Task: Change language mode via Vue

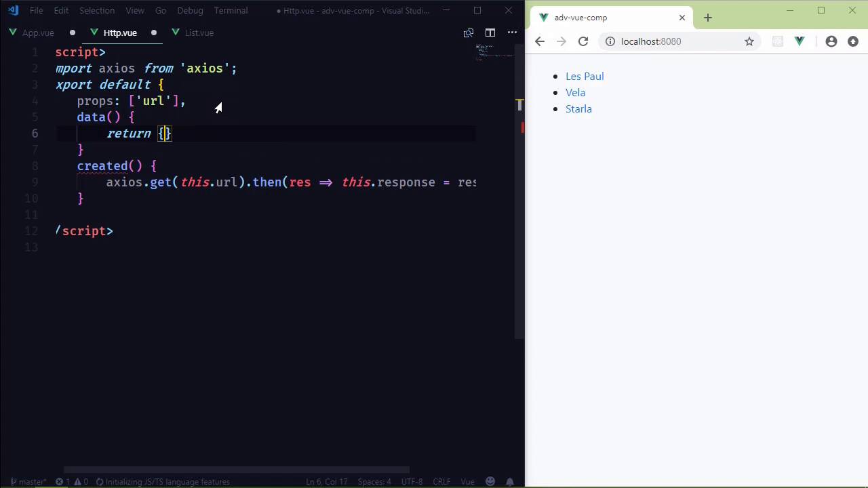Action: [468, 482]
